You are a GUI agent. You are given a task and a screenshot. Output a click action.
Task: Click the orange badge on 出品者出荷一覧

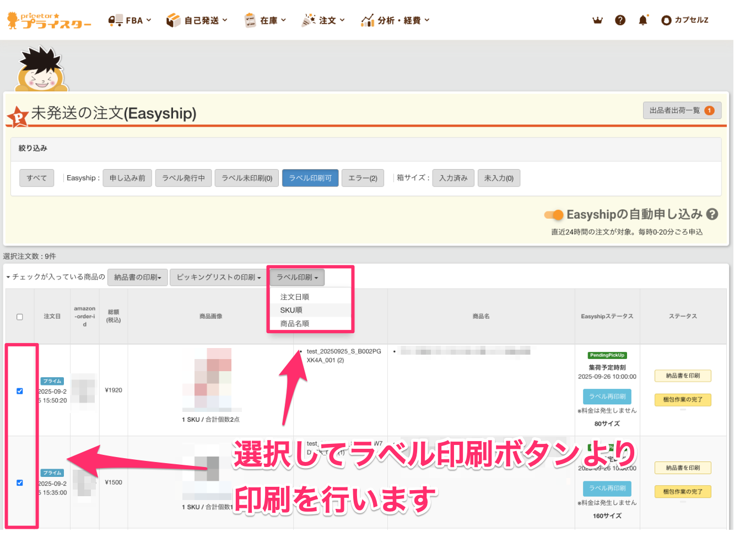pos(709,111)
